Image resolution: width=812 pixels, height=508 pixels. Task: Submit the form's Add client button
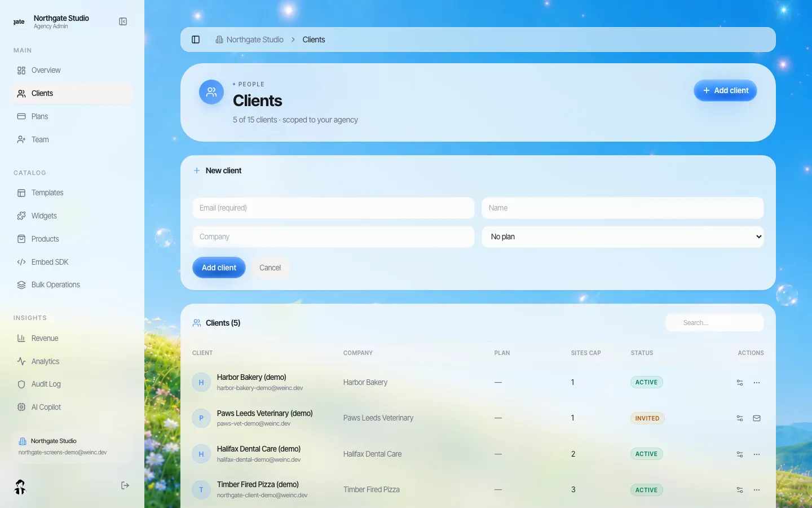pos(219,268)
